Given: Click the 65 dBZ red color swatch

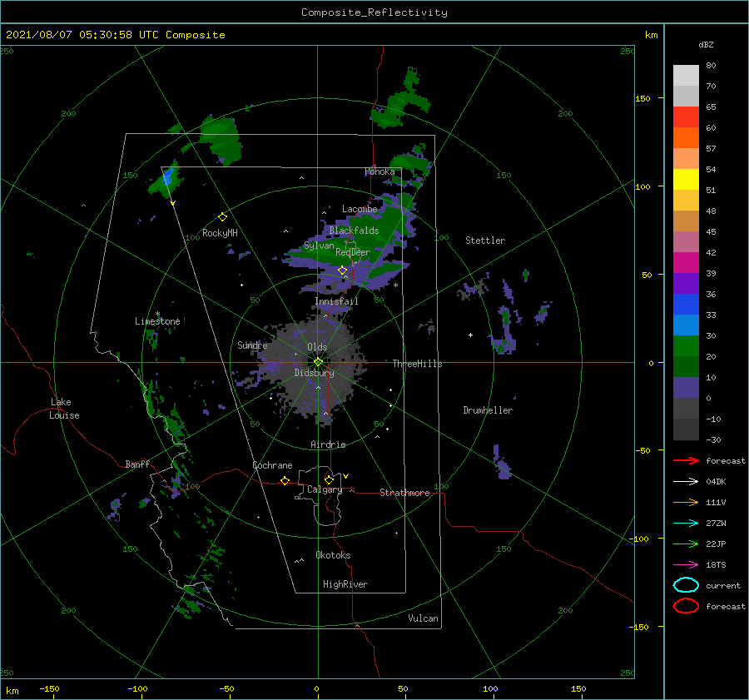Looking at the screenshot, I should [686, 117].
